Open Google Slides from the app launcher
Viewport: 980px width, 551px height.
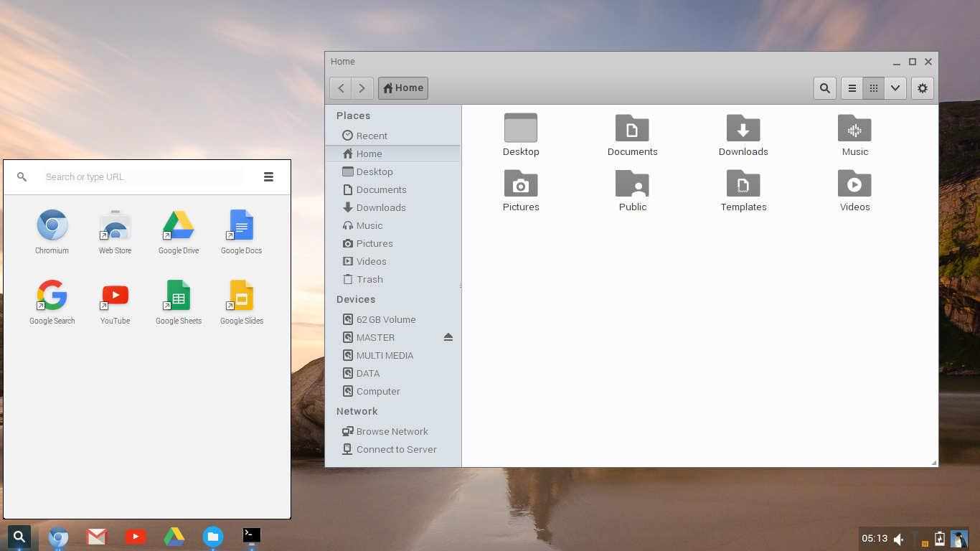point(242,302)
